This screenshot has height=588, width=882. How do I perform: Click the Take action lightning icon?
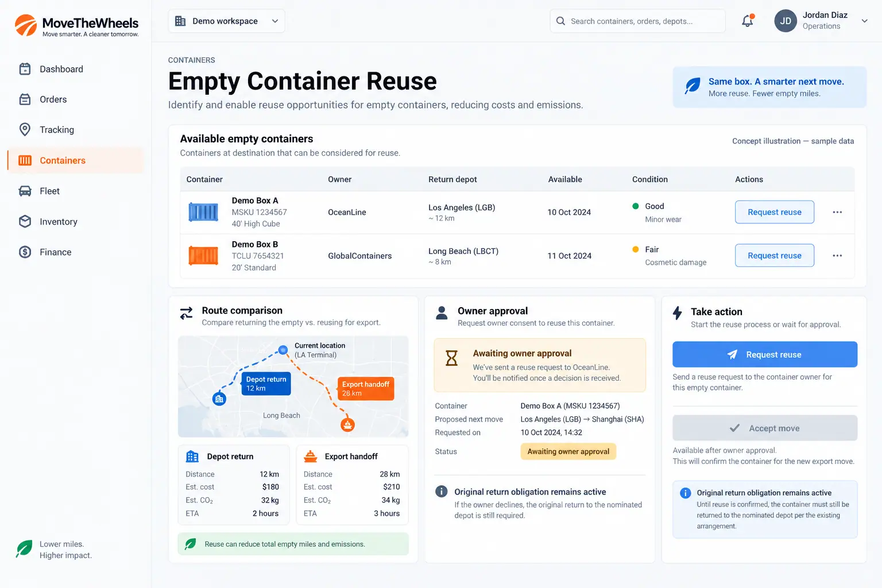pos(678,313)
